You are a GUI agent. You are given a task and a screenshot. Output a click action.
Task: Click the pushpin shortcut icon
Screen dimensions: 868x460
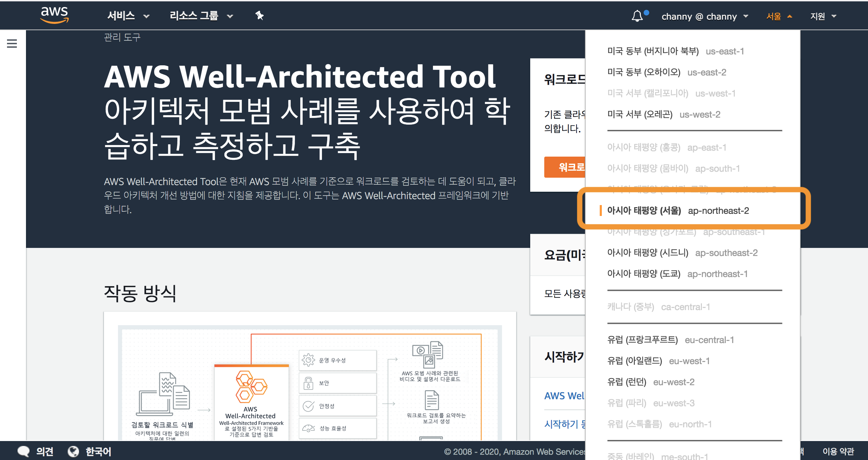tap(259, 15)
